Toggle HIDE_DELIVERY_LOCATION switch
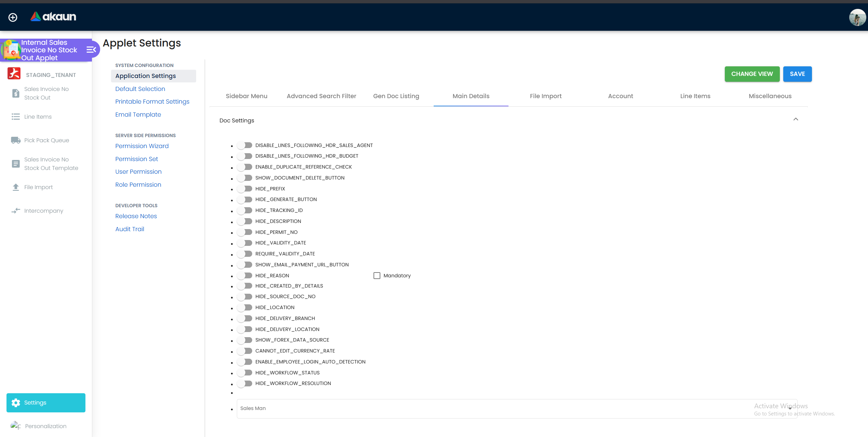The height and width of the screenshot is (437, 868). tap(245, 329)
